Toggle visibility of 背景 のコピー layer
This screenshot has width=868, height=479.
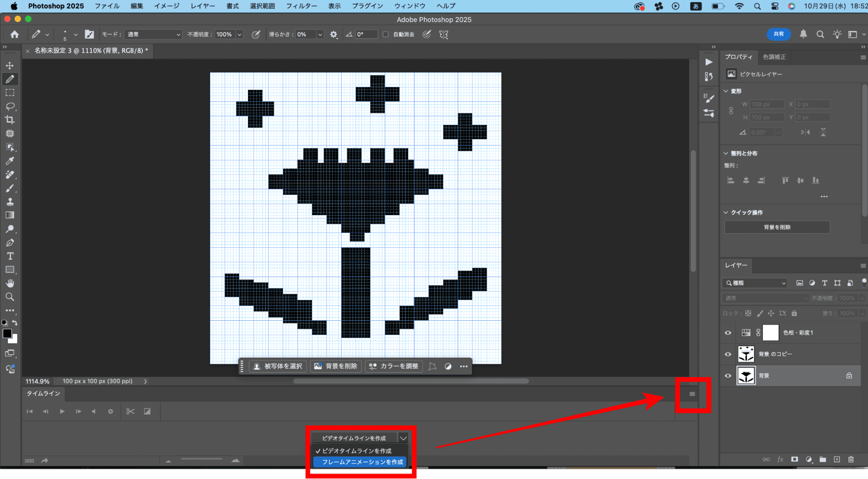(728, 354)
